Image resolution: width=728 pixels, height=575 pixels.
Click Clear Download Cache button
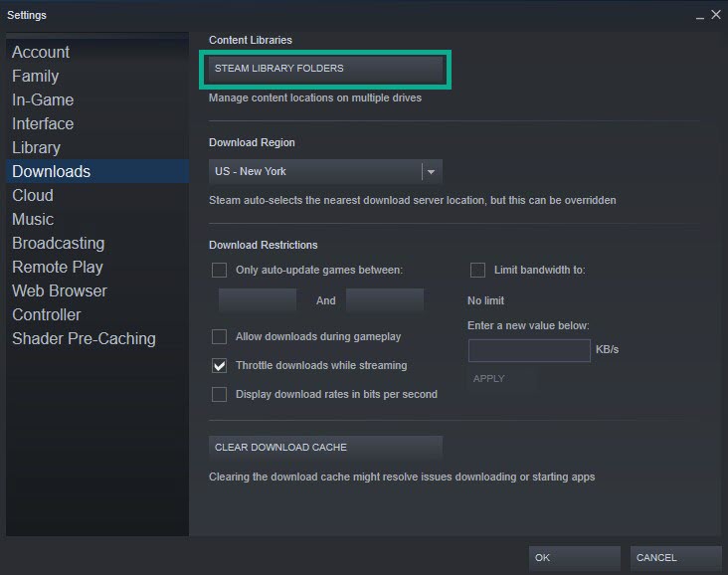325,448
